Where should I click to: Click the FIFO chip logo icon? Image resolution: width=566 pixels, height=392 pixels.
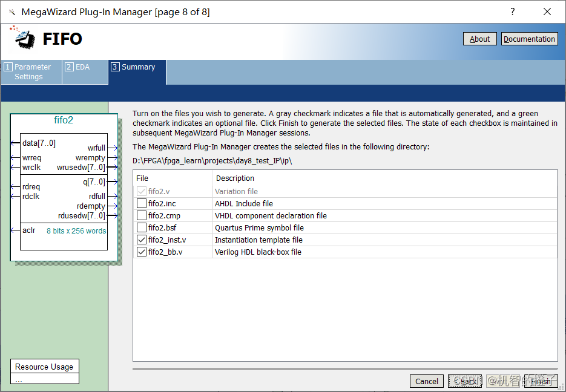coord(22,38)
